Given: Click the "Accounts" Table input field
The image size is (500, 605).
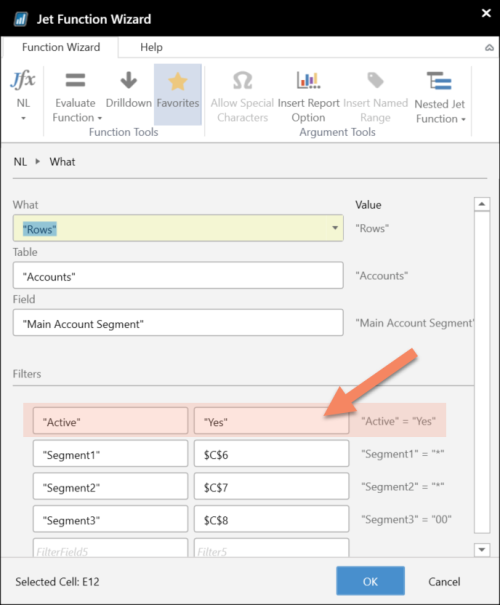Looking at the screenshot, I should (178, 275).
